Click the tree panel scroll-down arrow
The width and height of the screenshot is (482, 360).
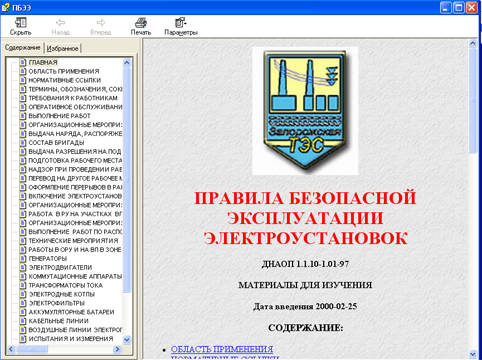pos(127,340)
